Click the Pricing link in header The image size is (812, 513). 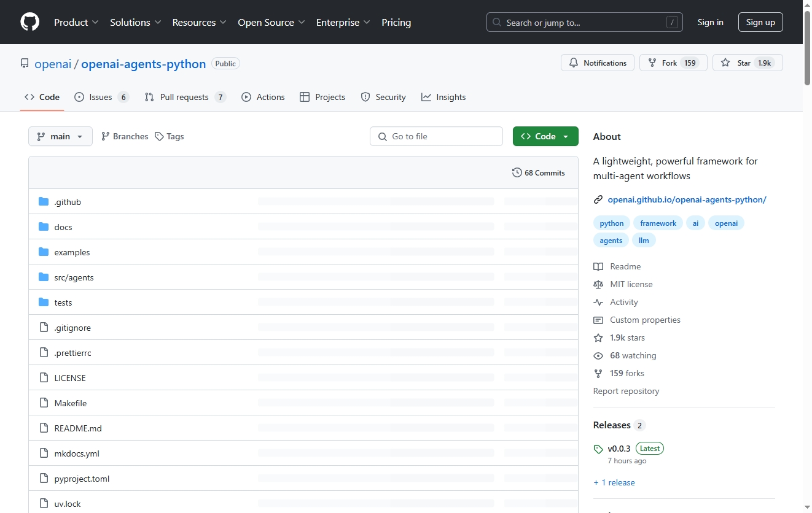[396, 22]
